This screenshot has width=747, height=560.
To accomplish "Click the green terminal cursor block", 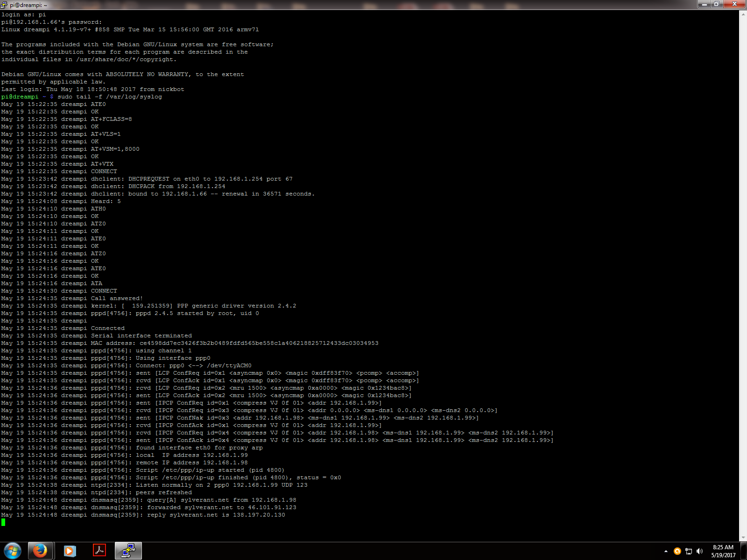I will [x=3, y=522].
